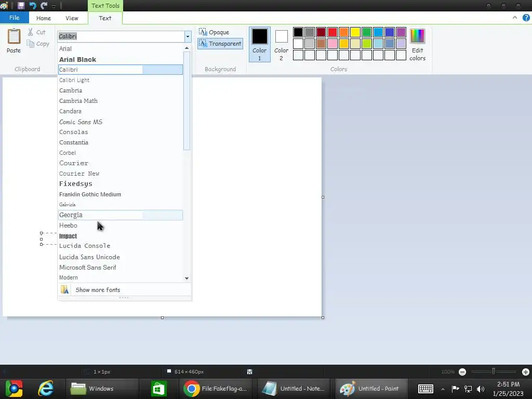532x399 pixels.
Task: Click the Text Tools contextual tab header
Action: coord(105,6)
